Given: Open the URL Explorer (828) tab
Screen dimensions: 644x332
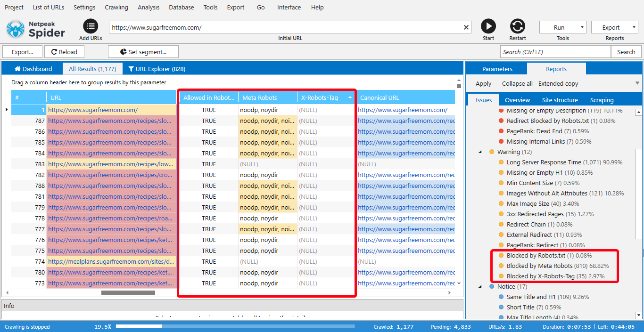Looking at the screenshot, I should [157, 69].
